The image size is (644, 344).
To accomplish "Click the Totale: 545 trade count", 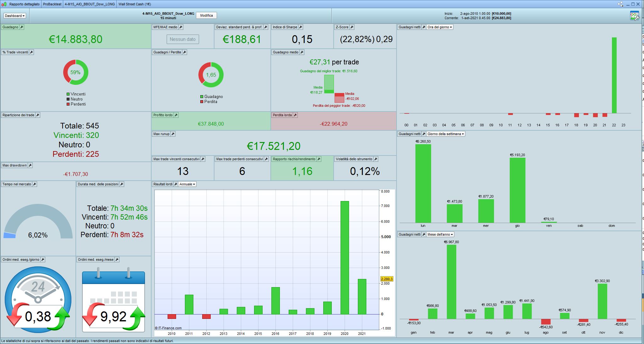I will [80, 126].
